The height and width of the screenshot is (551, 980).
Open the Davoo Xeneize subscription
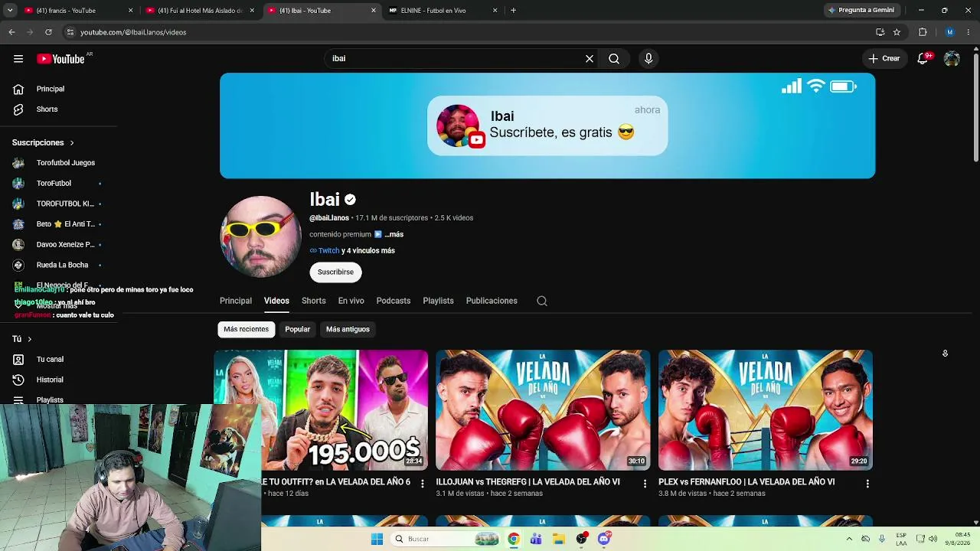coord(58,245)
